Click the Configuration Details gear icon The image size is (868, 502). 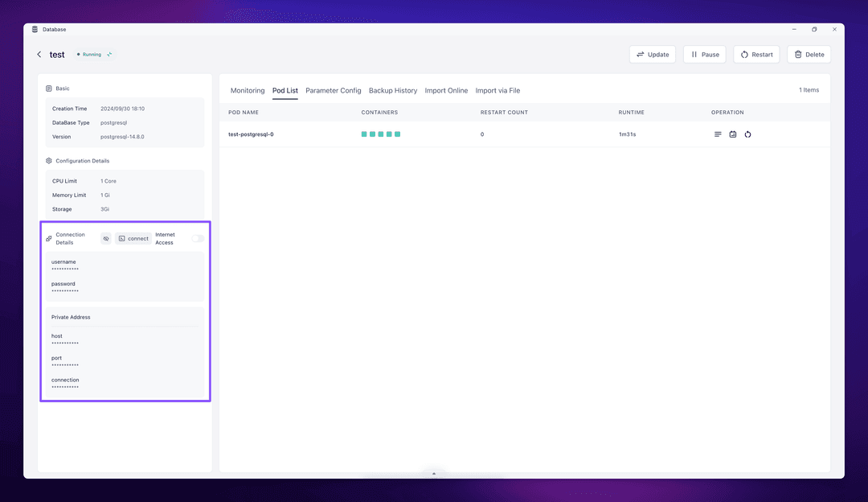click(48, 161)
